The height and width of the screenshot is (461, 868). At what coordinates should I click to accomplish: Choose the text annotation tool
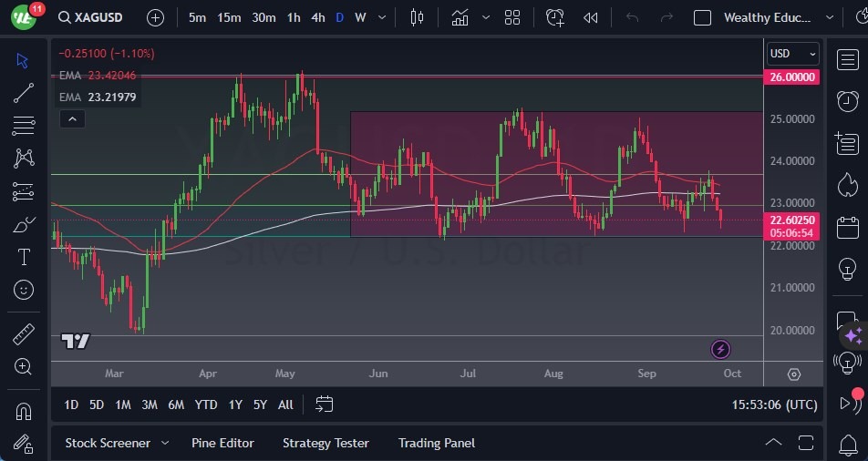tap(24, 257)
